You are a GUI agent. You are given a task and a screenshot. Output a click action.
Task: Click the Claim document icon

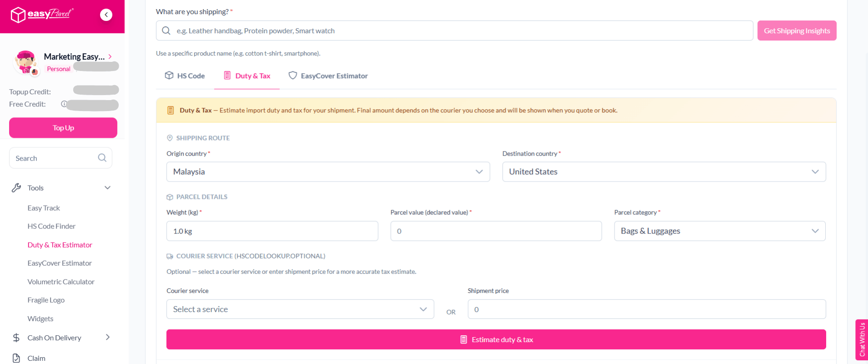point(16,358)
